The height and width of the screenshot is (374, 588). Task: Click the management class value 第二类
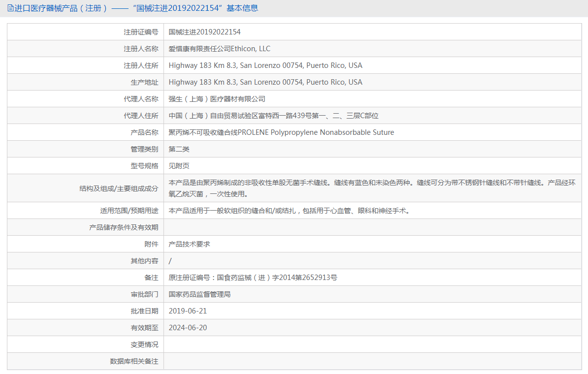(x=179, y=149)
